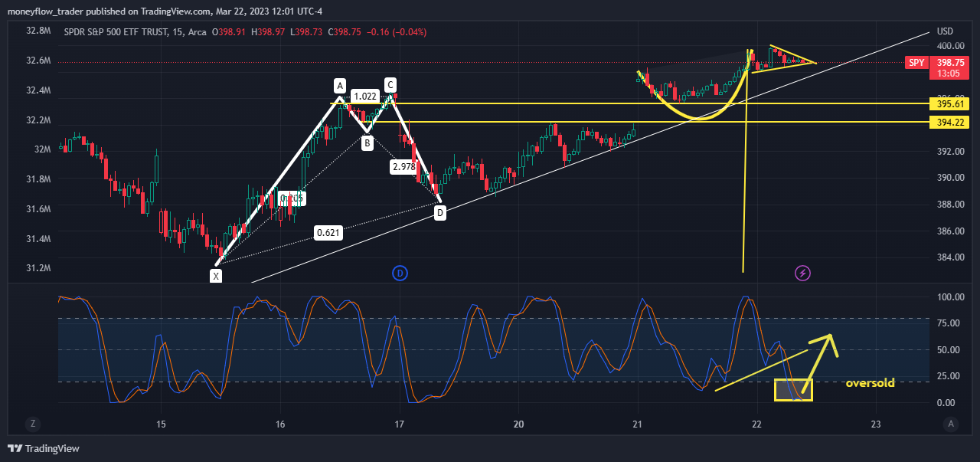Screen dimensions: 980x462
Task: Click the yellow oversold text annotation
Action: pos(870,383)
